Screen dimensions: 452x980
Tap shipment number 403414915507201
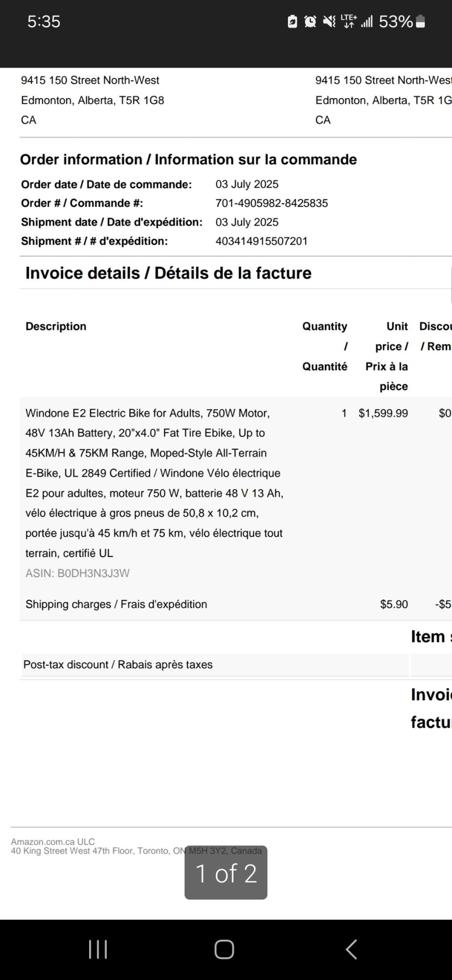[x=262, y=241]
